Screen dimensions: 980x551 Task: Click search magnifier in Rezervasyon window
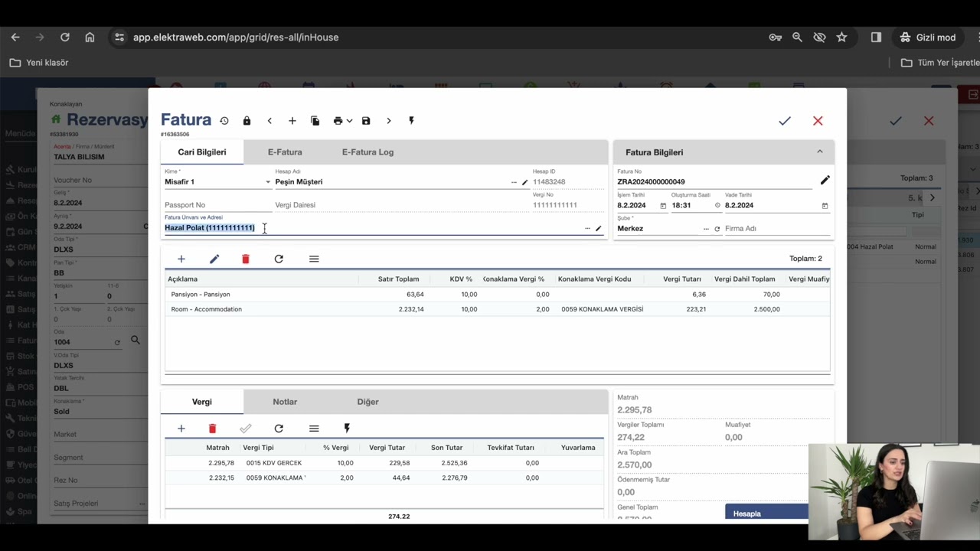click(x=136, y=340)
